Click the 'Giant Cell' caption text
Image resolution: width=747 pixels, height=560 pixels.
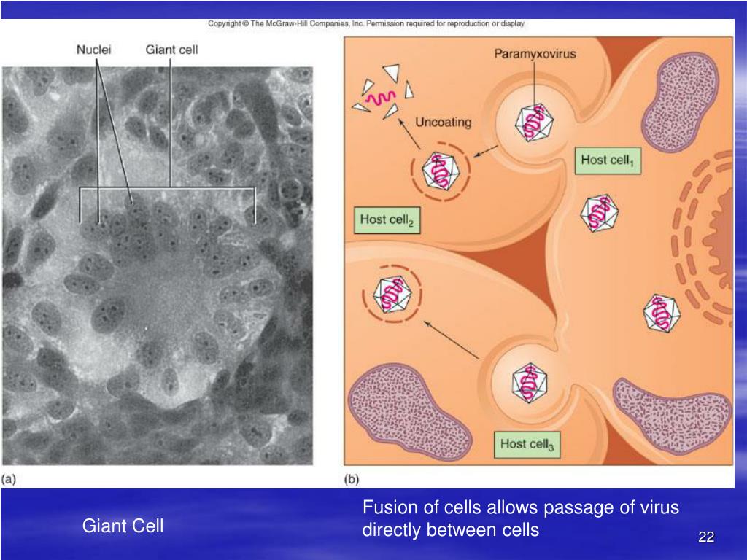[x=123, y=526]
